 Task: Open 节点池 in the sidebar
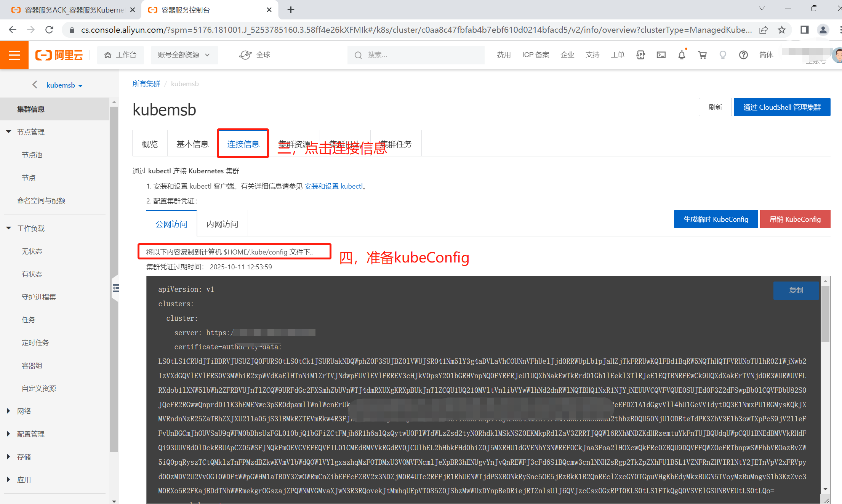[x=32, y=155]
